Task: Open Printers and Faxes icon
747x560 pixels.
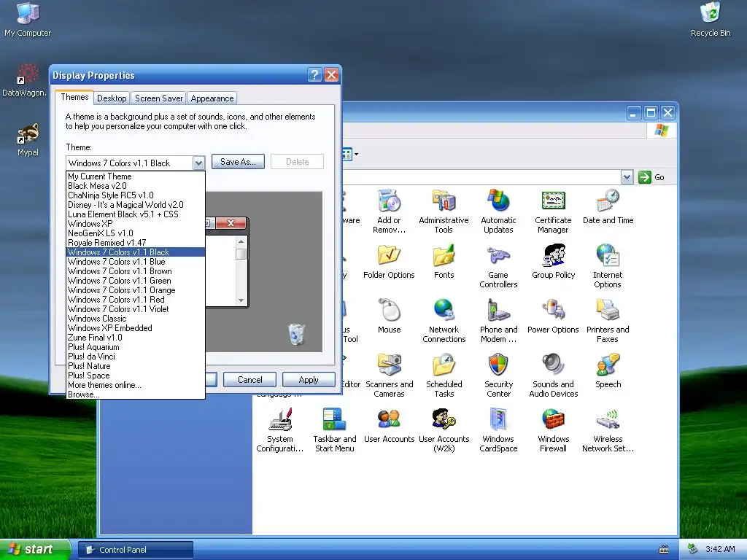Action: (608, 310)
